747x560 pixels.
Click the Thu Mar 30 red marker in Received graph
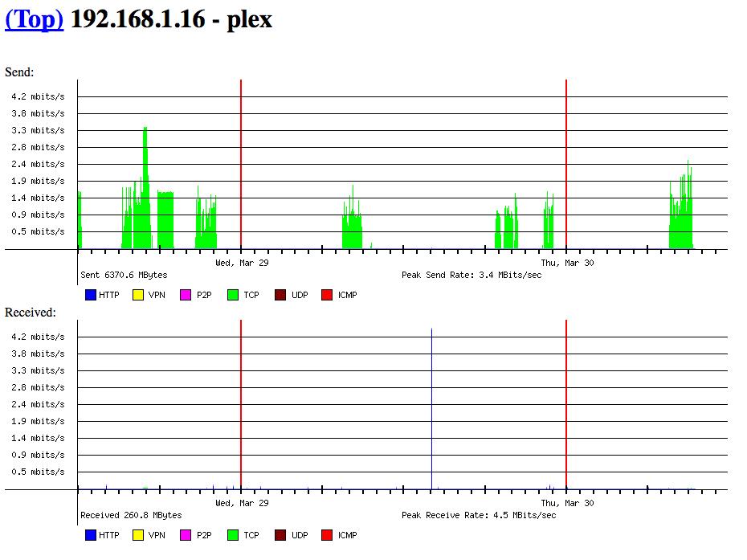(566, 405)
